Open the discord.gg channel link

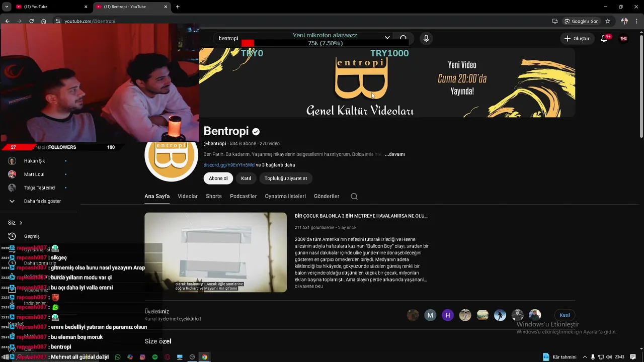(x=229, y=165)
